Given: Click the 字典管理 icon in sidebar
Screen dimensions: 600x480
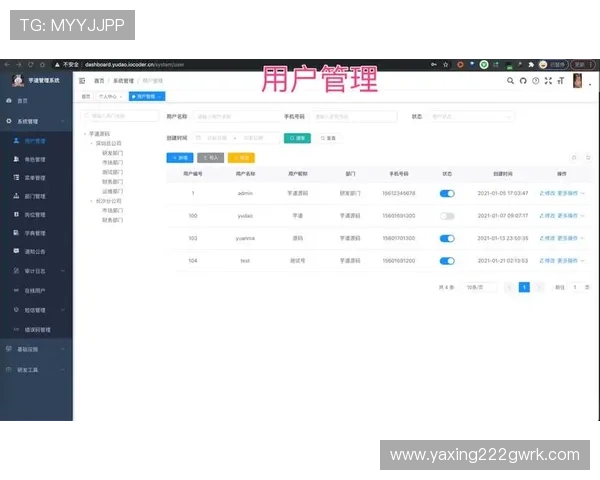Looking at the screenshot, I should tap(16, 233).
